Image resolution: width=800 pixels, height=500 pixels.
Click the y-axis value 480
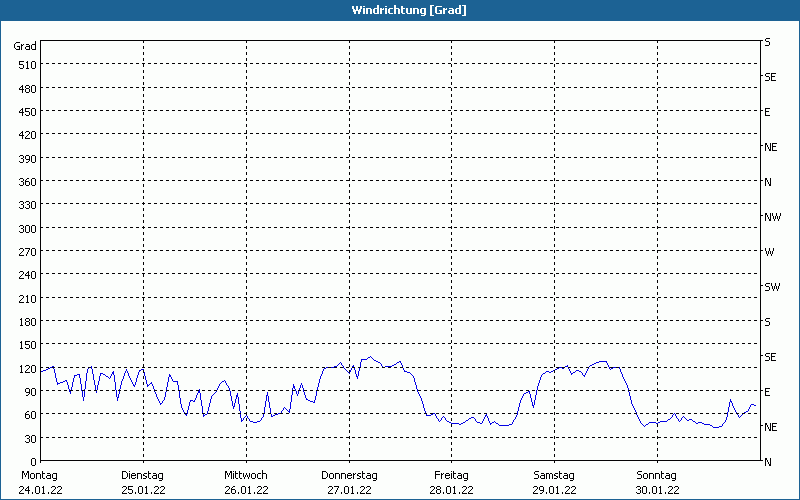(x=28, y=89)
